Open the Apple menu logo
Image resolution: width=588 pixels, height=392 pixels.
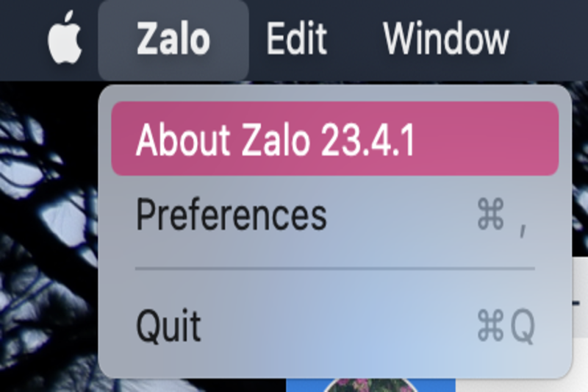63,38
